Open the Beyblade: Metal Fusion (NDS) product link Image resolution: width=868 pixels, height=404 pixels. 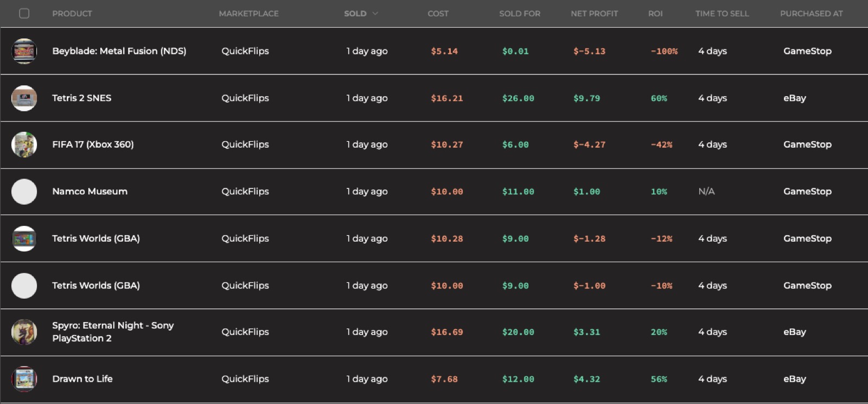119,51
